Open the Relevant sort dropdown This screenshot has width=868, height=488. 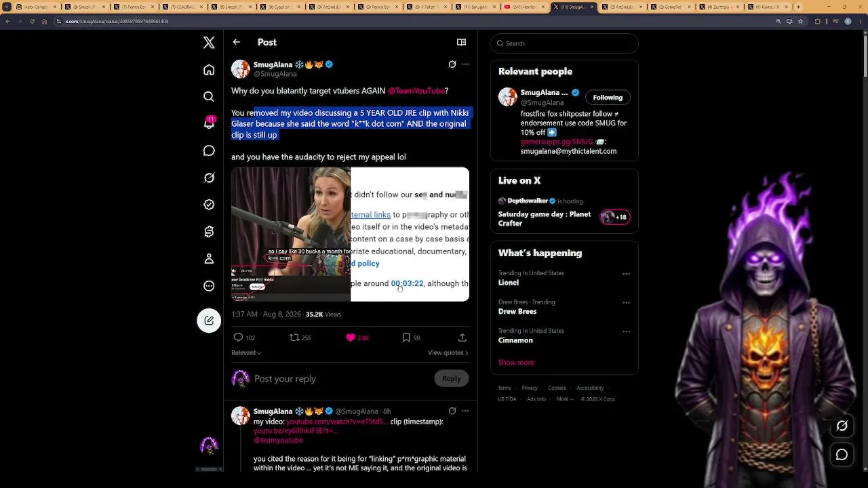click(x=246, y=352)
